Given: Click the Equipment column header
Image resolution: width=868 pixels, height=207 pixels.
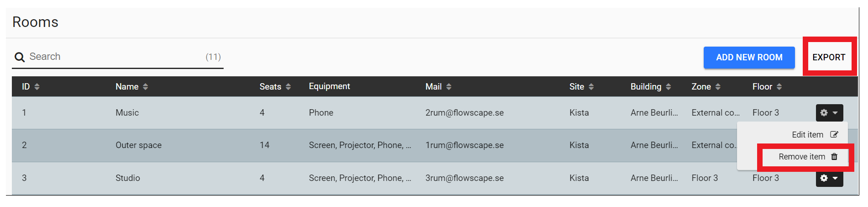Looking at the screenshot, I should point(329,86).
